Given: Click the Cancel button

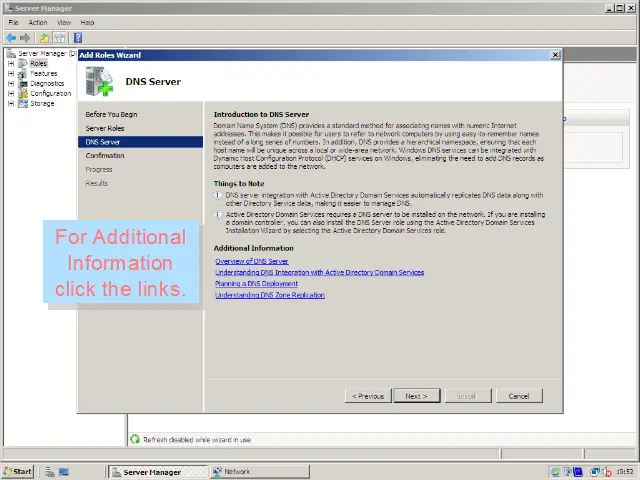Looking at the screenshot, I should click(519, 396).
